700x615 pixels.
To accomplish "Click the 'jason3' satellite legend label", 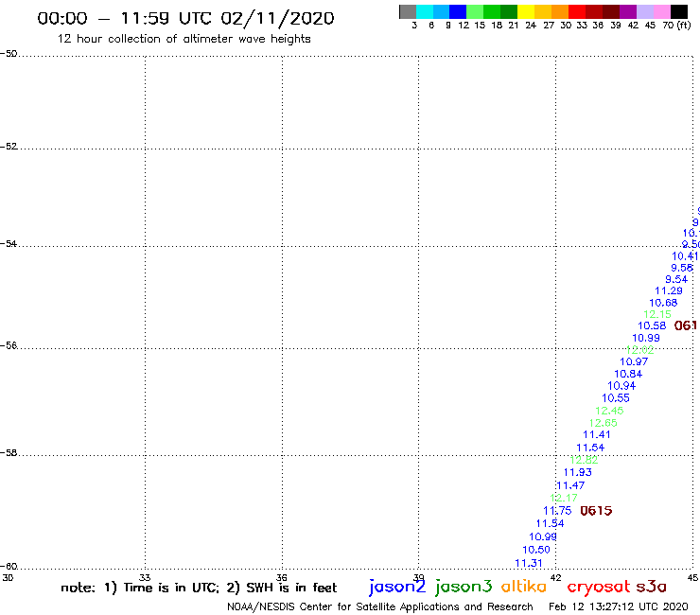I will point(464,587).
